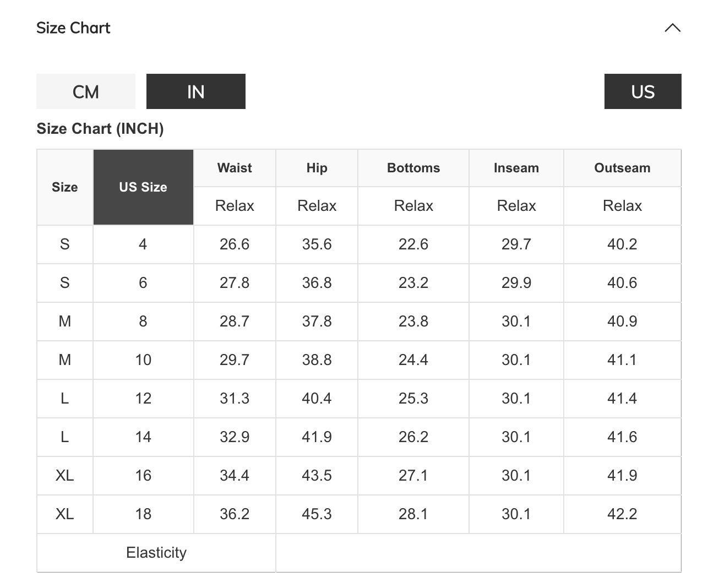
Task: Click the Hip column header
Action: pos(317,168)
